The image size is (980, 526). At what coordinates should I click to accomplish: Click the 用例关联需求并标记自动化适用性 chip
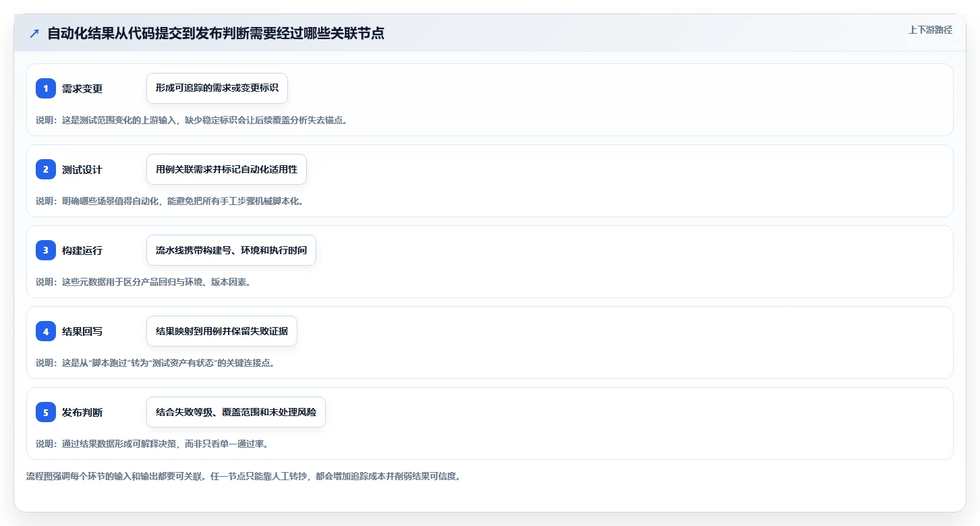coord(227,169)
